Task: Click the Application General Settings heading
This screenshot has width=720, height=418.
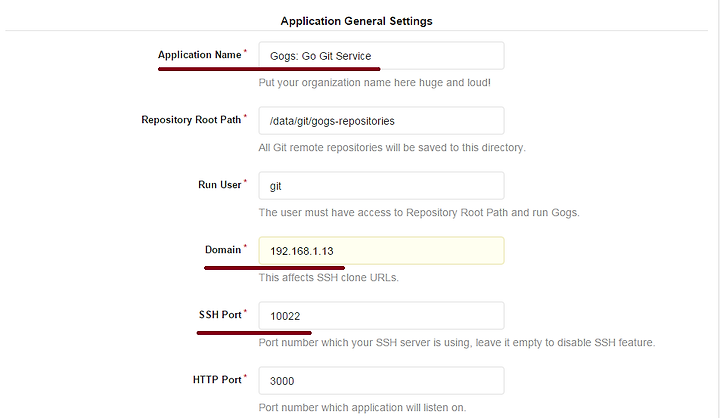Action: [356, 21]
